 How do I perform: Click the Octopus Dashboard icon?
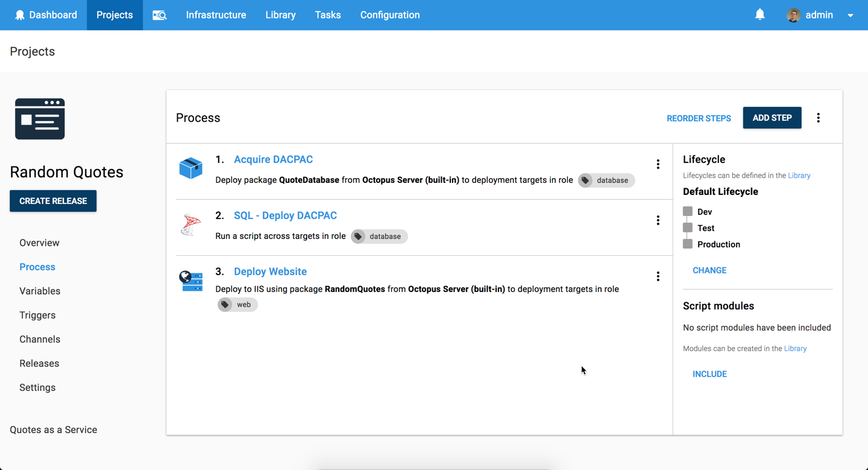20,14
